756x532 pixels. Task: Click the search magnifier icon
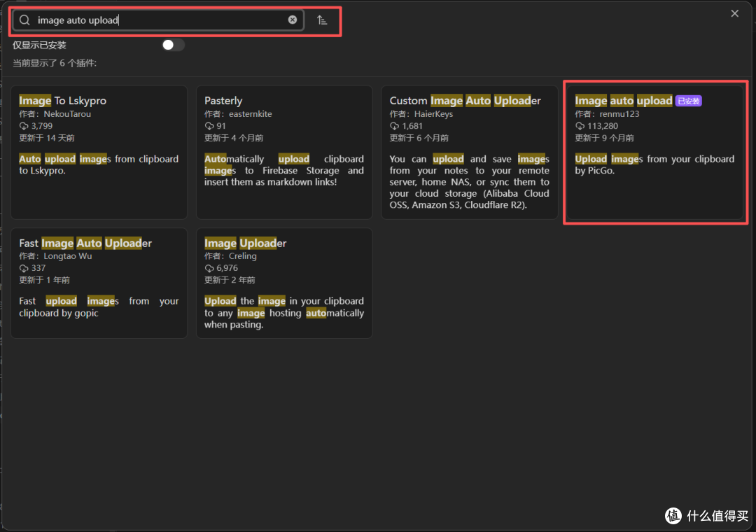point(24,20)
